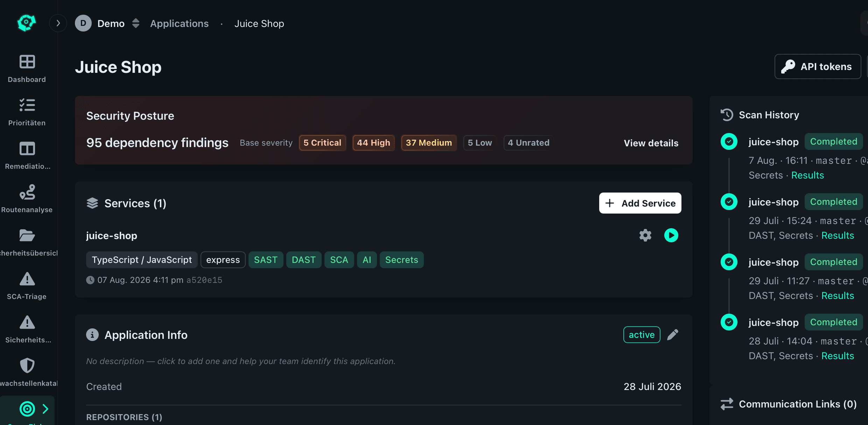Open the Demo organization switcher
Image resolution: width=868 pixels, height=425 pixels.
click(136, 23)
